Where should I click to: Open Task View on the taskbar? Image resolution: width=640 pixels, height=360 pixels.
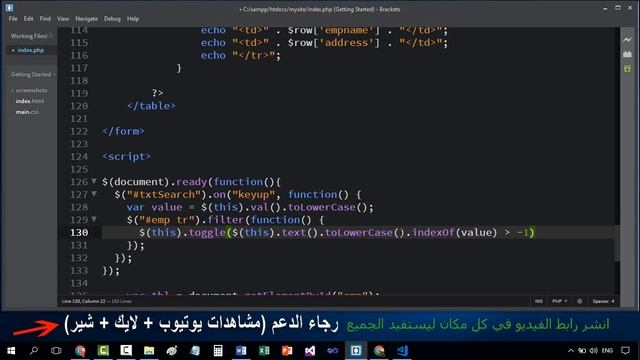[56, 351]
